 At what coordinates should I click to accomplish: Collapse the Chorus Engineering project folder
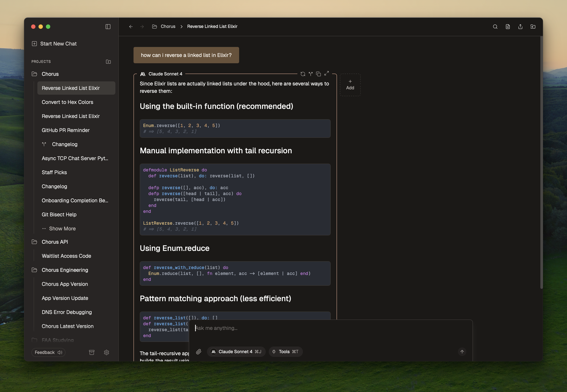pos(34,270)
